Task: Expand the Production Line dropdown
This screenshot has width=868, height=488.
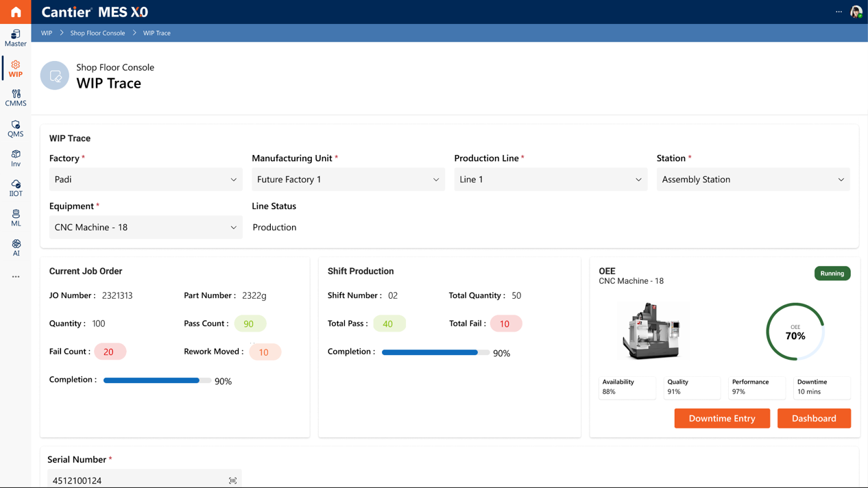Action: point(551,180)
